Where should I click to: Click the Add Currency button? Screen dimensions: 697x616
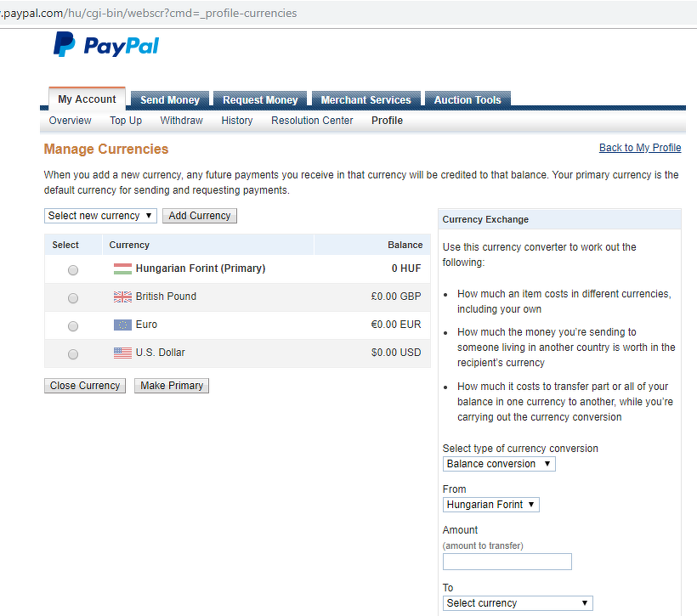pos(200,216)
